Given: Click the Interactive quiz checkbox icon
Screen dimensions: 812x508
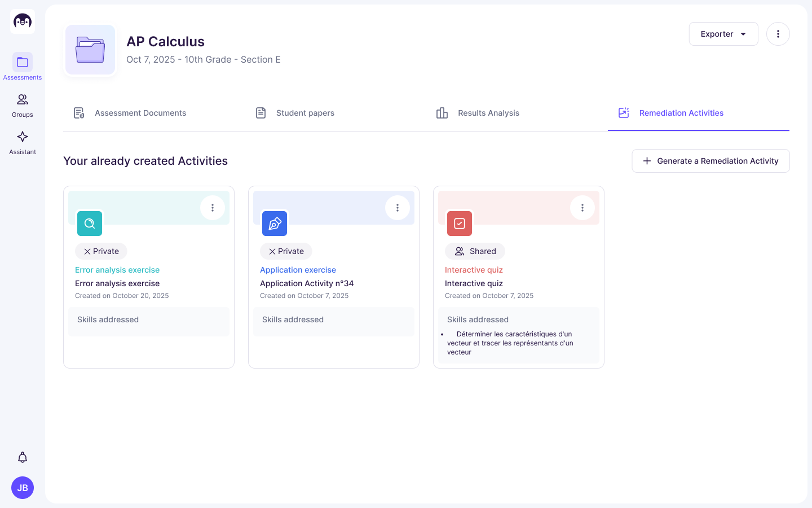Looking at the screenshot, I should click(x=460, y=224).
